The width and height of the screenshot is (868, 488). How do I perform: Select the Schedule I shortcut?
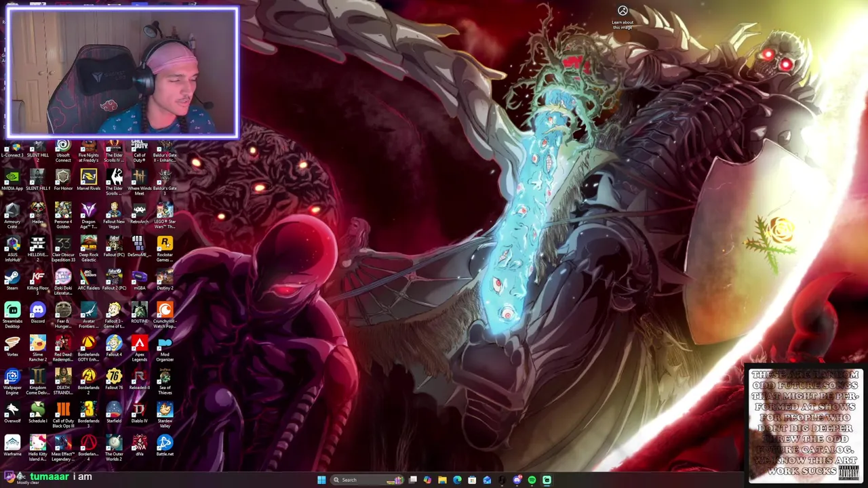[37, 413]
